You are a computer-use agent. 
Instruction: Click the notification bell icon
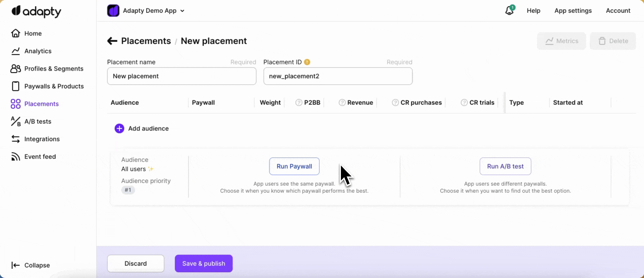pos(510,11)
